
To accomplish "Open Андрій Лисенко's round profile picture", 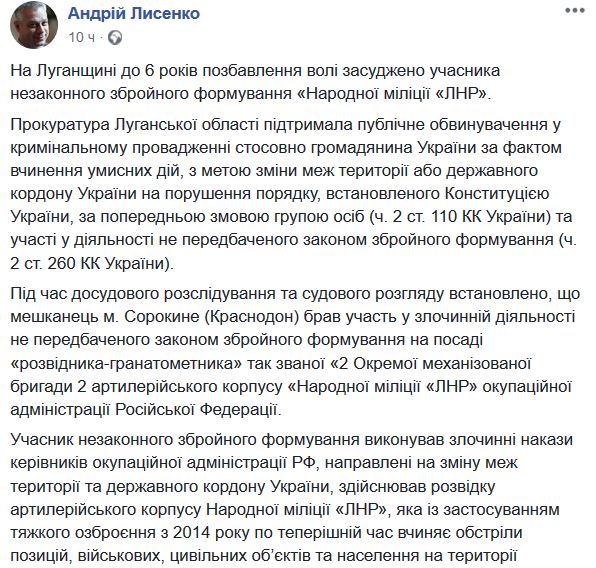I will 34,27.
